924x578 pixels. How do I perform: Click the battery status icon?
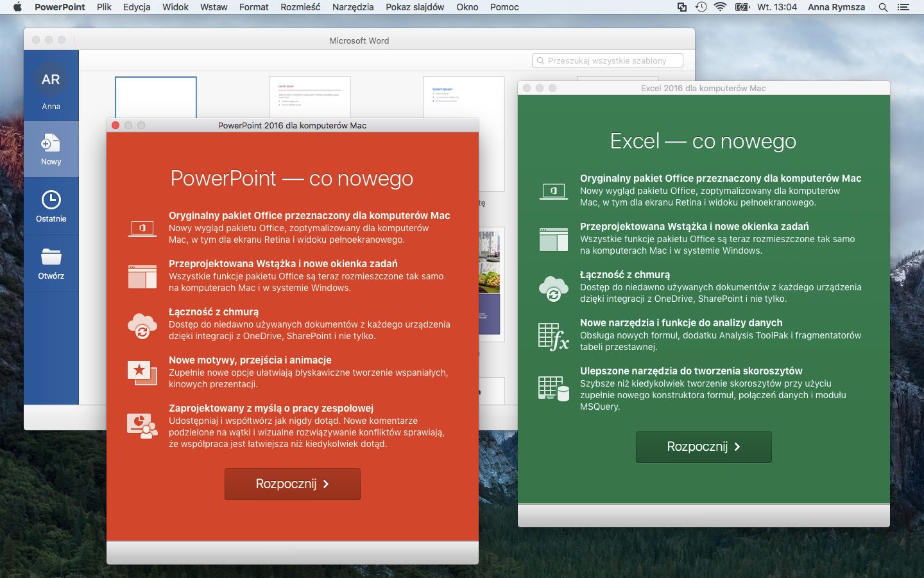[x=742, y=7]
